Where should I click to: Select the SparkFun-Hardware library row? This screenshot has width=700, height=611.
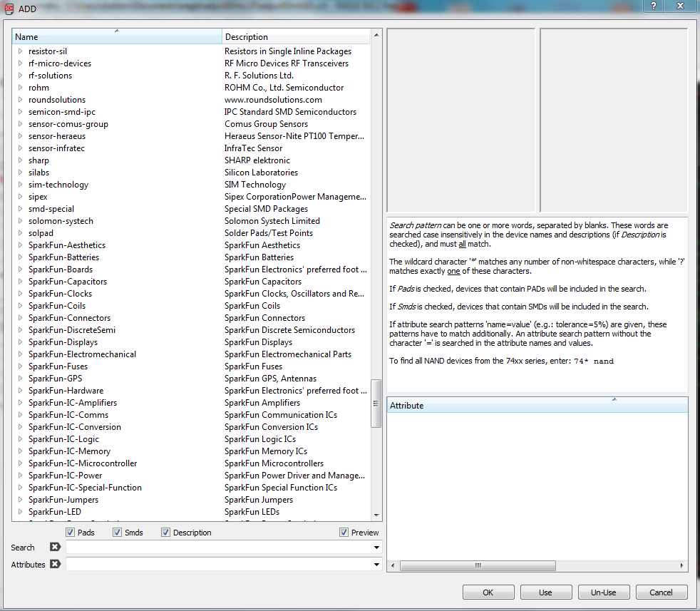coord(191,391)
